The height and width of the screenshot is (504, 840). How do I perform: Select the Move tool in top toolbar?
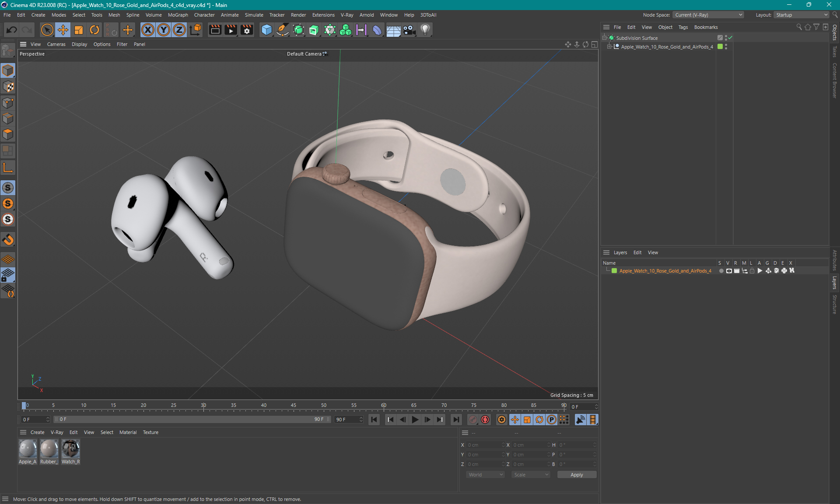coord(63,30)
